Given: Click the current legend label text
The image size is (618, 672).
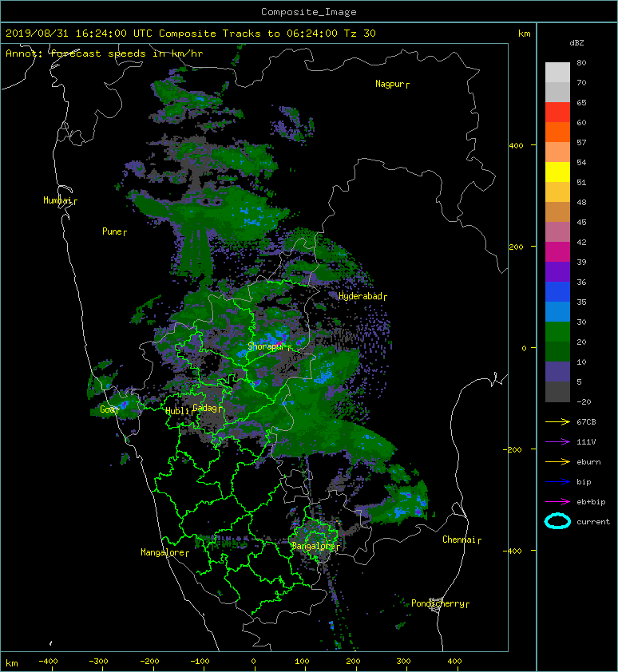Looking at the screenshot, I should click(593, 522).
